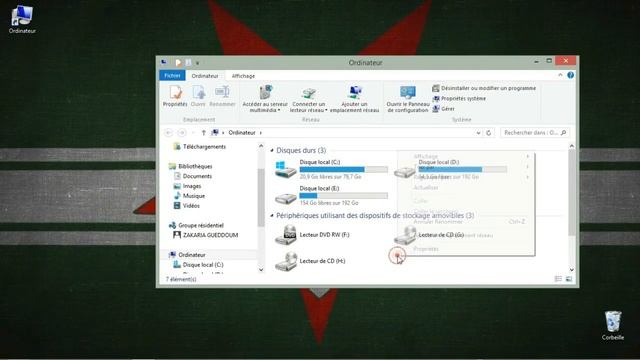Select Documents library
640x360 pixels.
click(x=193, y=176)
